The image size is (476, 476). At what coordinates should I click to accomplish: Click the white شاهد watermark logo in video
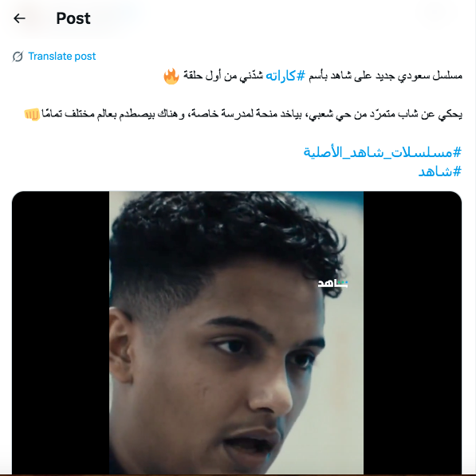(x=332, y=284)
